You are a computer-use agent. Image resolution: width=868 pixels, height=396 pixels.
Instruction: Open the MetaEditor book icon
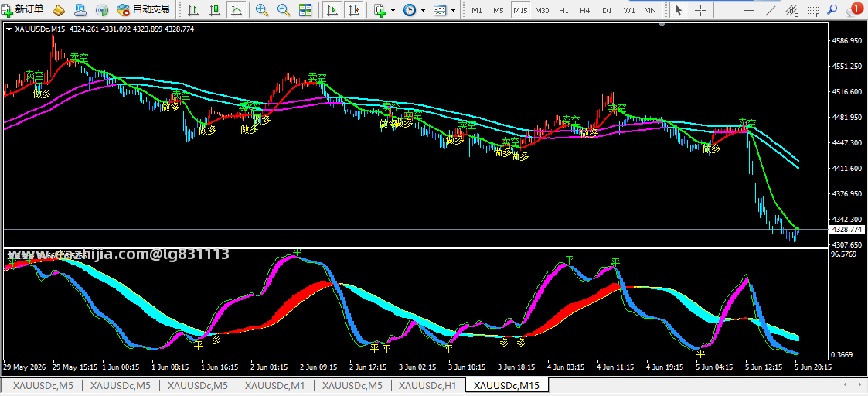tap(59, 9)
